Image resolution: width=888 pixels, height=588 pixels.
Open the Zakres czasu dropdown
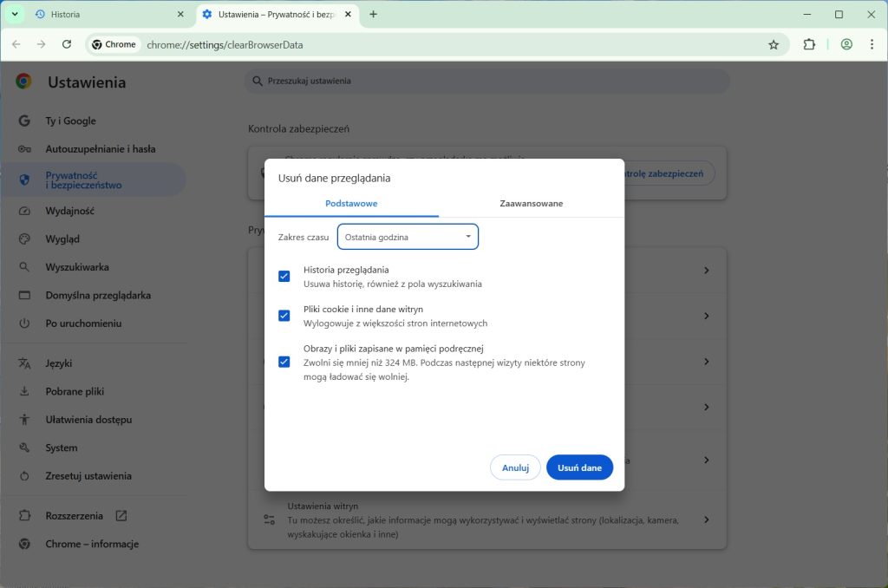pyautogui.click(x=408, y=237)
